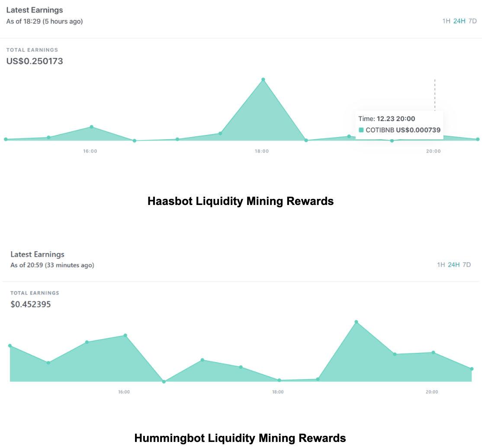Image resolution: width=482 pixels, height=448 pixels.
Task: Select 24H range in Hummingbot earnings chart
Action: (x=453, y=265)
